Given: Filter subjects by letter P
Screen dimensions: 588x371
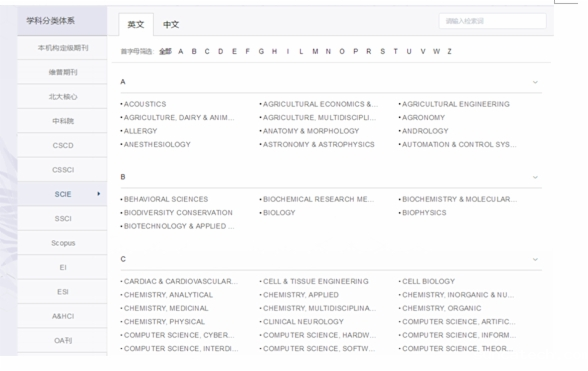Looking at the screenshot, I should 356,51.
